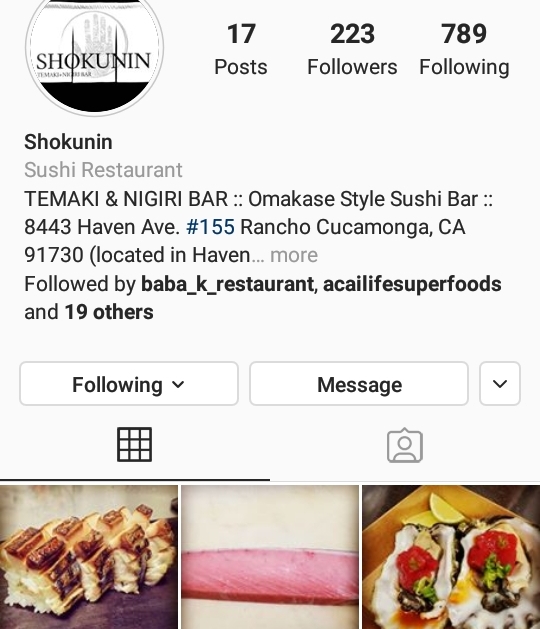This screenshot has width=540, height=629.
Task: Tap the 17 Posts count
Action: pyautogui.click(x=241, y=49)
